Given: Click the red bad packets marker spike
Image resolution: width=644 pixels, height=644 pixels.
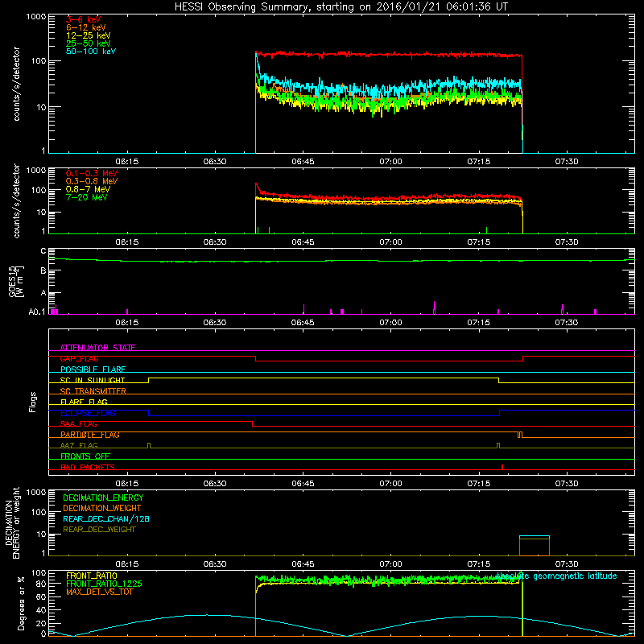Looking at the screenshot, I should 502,467.
